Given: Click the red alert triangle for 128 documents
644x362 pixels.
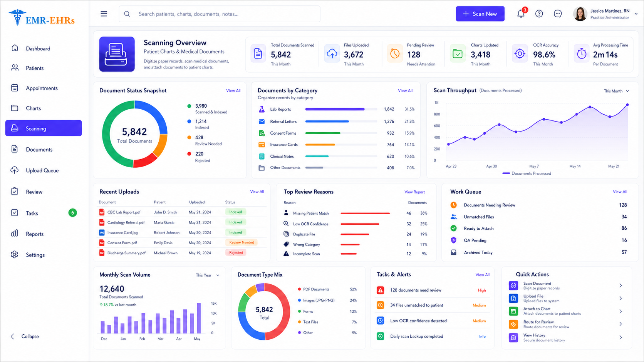Looking at the screenshot, I should coord(380,290).
